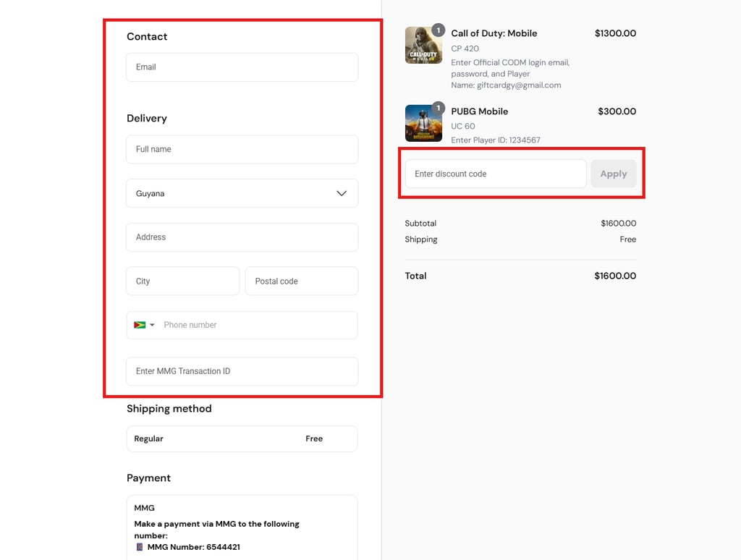Select the Regular free shipping method

click(242, 438)
